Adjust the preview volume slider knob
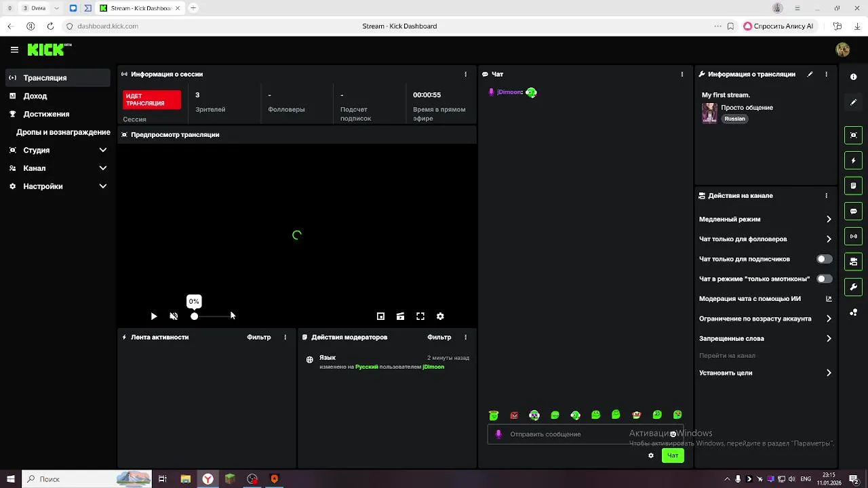Image resolution: width=868 pixels, height=488 pixels. coord(195,317)
